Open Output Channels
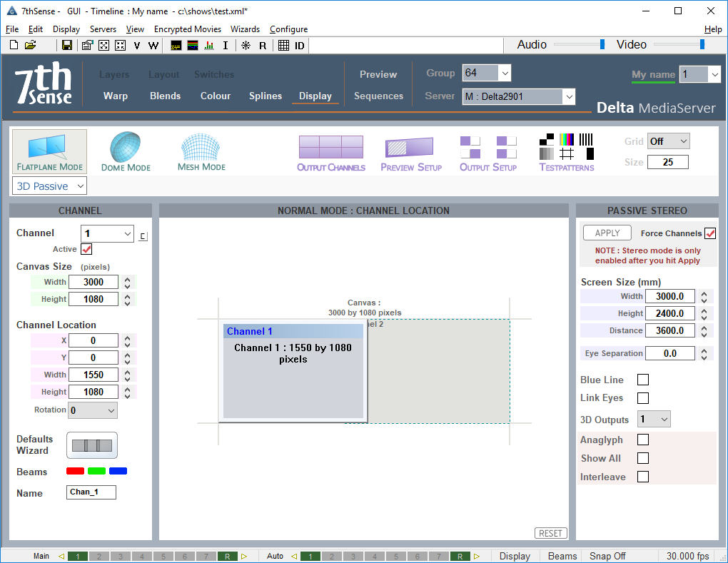This screenshot has height=563, width=728. [x=331, y=153]
